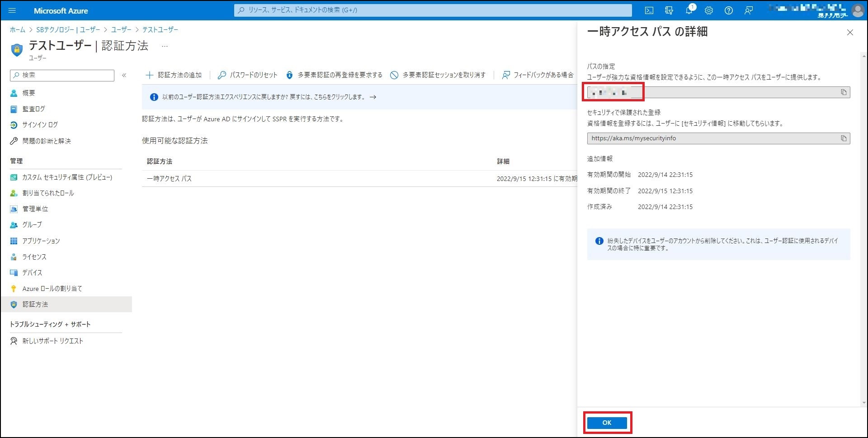The image size is (868, 438).
Task: Go to ホーム breadcrumb
Action: [18, 29]
